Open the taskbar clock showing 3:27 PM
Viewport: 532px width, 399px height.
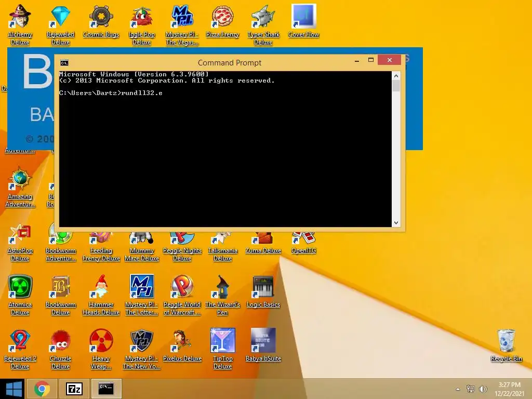coord(509,389)
